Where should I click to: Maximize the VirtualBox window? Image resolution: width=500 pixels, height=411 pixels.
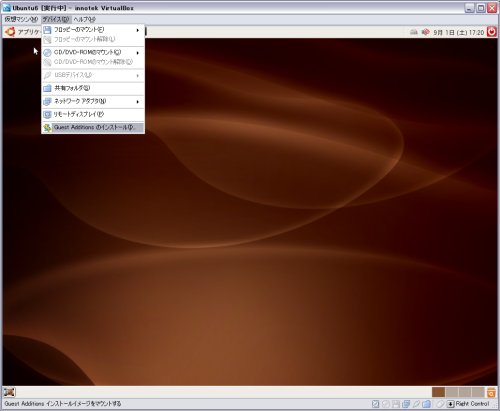click(x=481, y=8)
